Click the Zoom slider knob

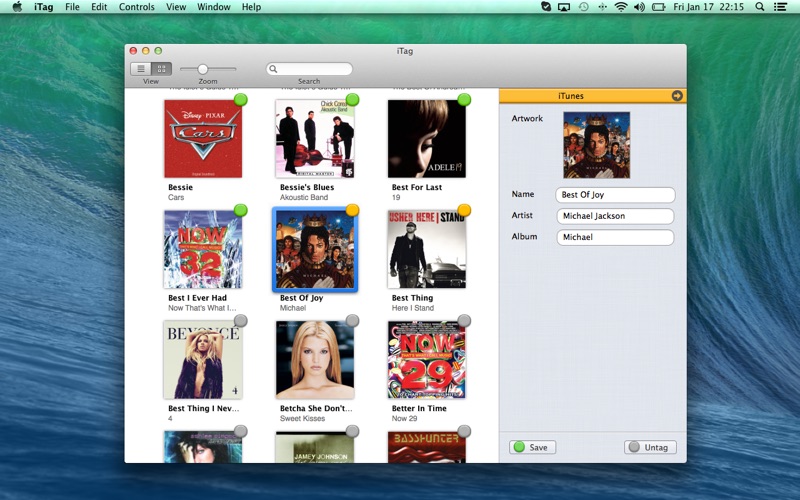point(202,69)
